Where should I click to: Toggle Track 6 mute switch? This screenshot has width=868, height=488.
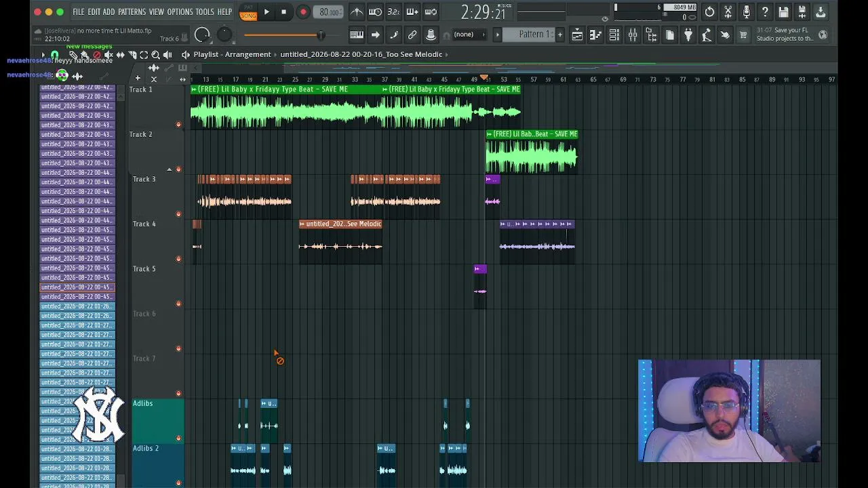click(178, 348)
